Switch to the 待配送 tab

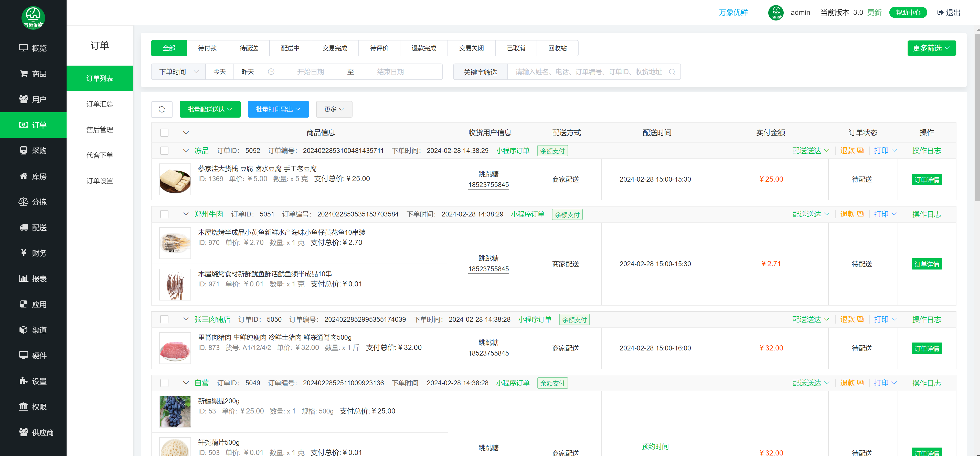coord(248,48)
